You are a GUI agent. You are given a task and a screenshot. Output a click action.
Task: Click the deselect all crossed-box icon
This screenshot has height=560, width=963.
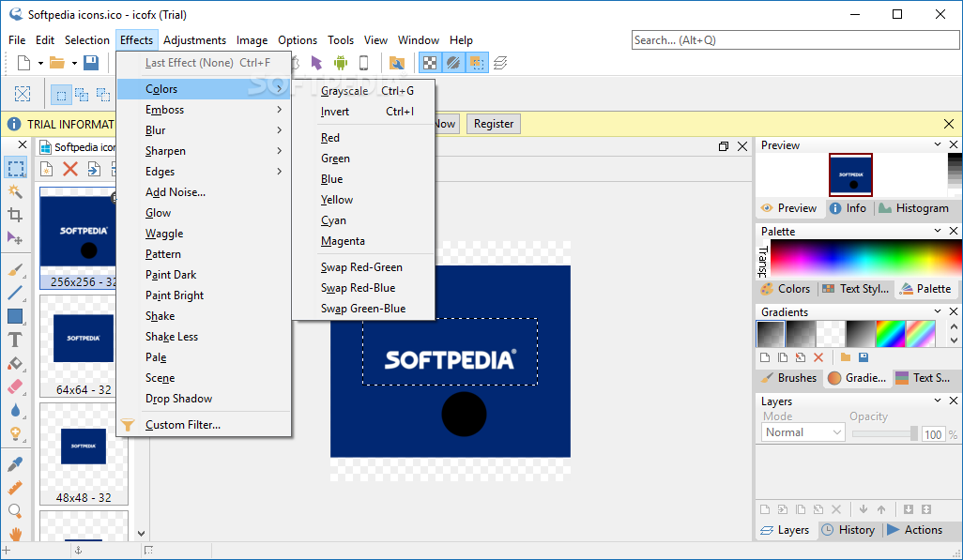[23, 94]
